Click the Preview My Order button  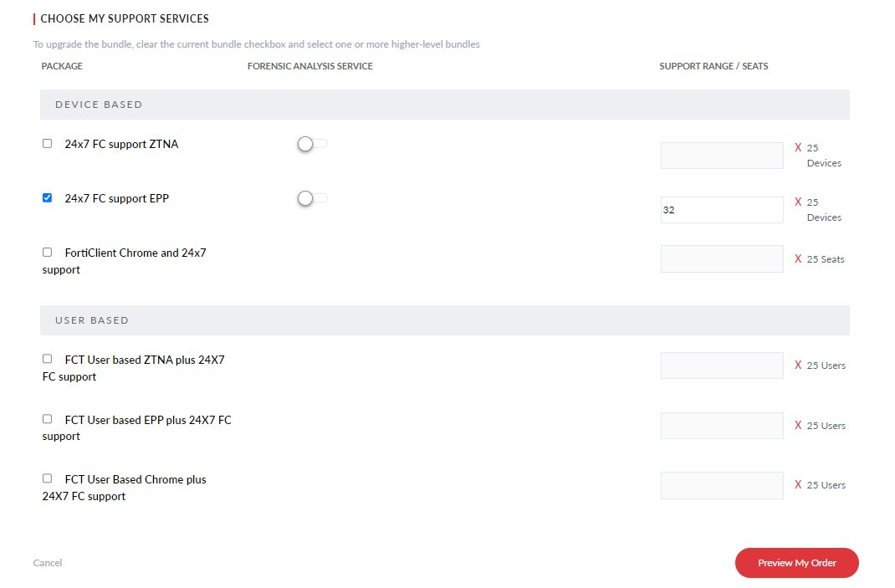click(x=796, y=563)
